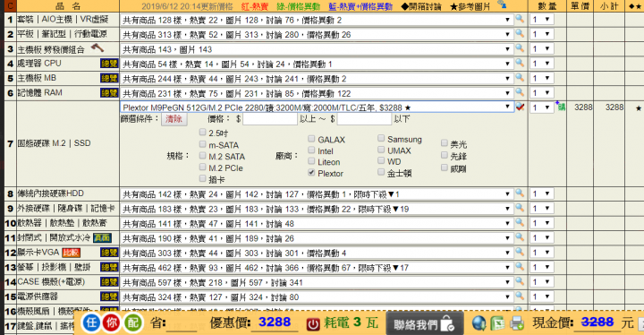Open the CASE 機殼 product dropdown
The height and width of the screenshot is (335, 644).
317,282
